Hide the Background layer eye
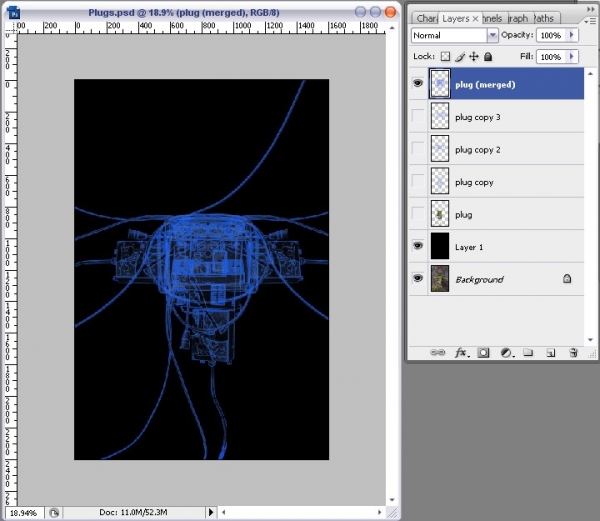Viewport: 600px width, 521px height. pos(418,278)
